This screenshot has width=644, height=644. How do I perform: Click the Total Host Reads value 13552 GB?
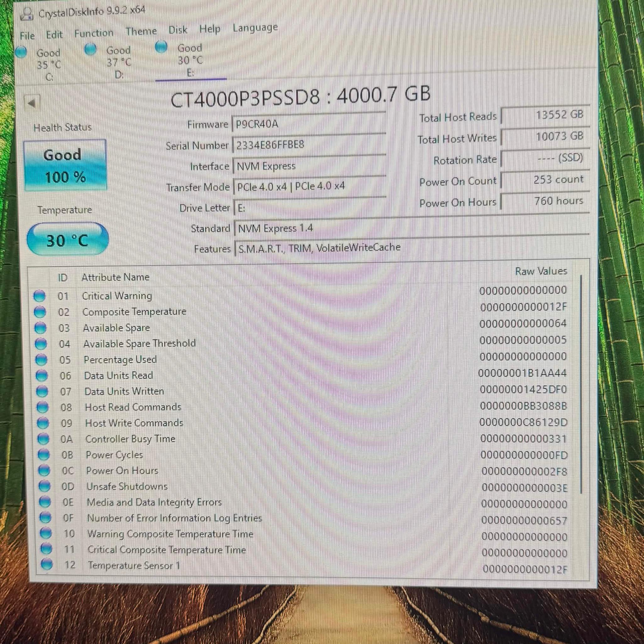(x=545, y=115)
